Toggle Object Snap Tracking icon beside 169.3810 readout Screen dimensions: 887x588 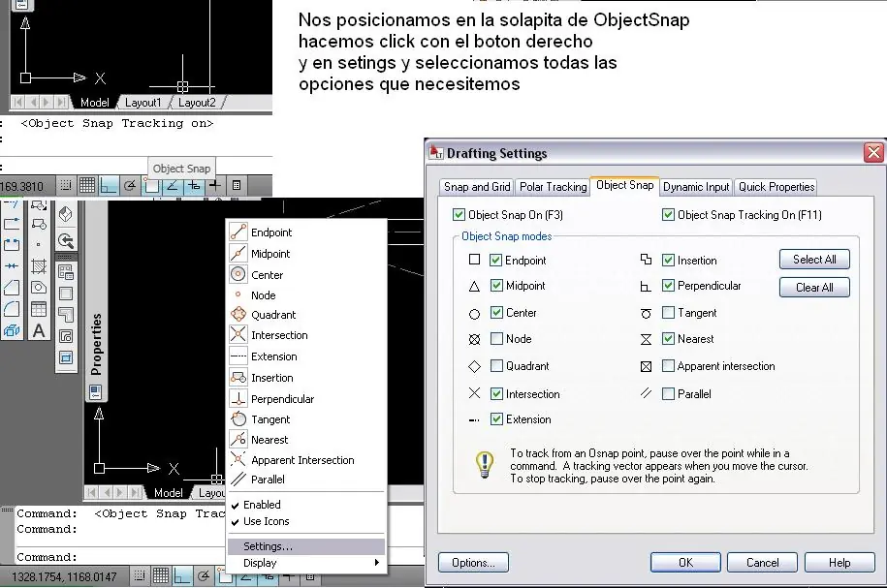[173, 185]
